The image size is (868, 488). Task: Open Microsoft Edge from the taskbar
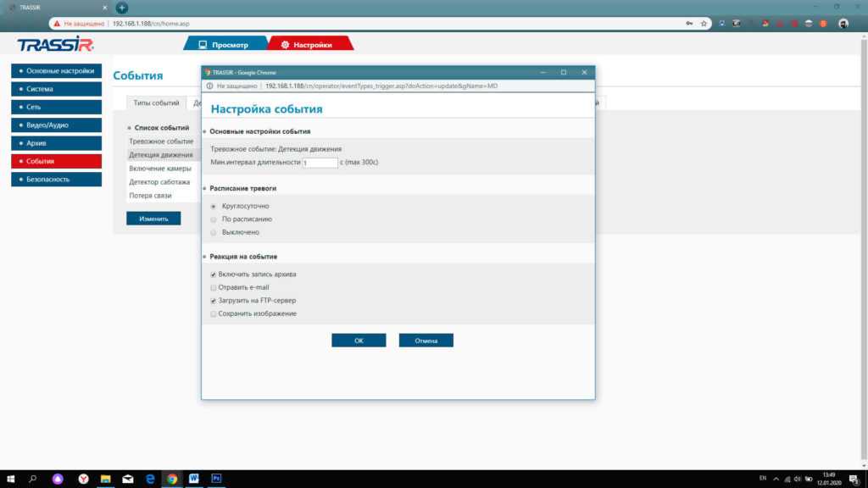149,479
